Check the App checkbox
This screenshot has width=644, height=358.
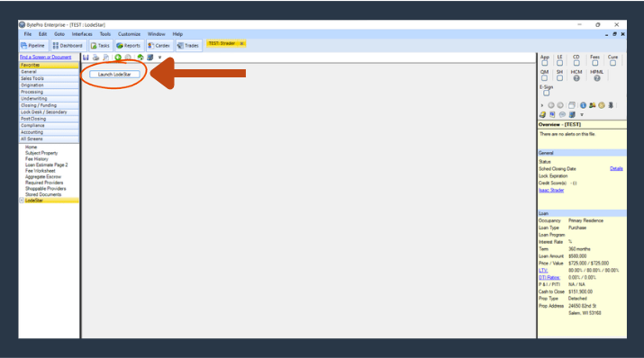pos(545,63)
